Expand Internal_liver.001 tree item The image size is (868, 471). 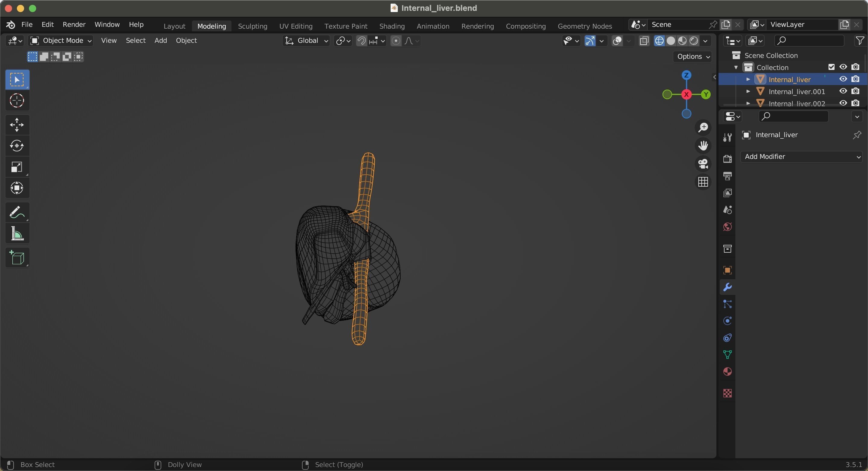click(748, 92)
